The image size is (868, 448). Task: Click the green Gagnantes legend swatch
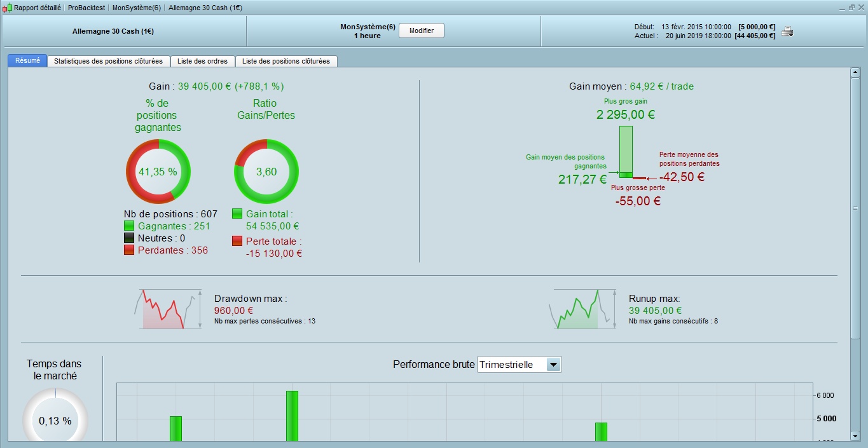point(129,226)
